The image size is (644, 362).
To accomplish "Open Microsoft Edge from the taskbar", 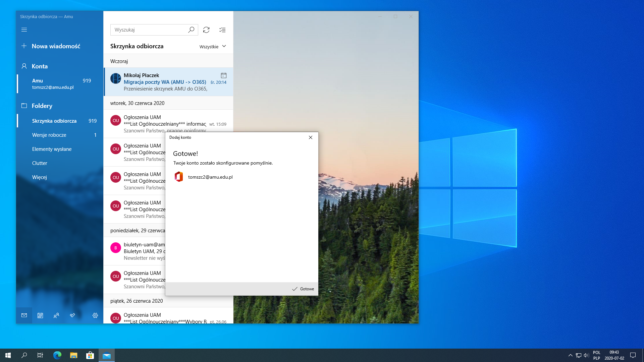I will (x=57, y=355).
